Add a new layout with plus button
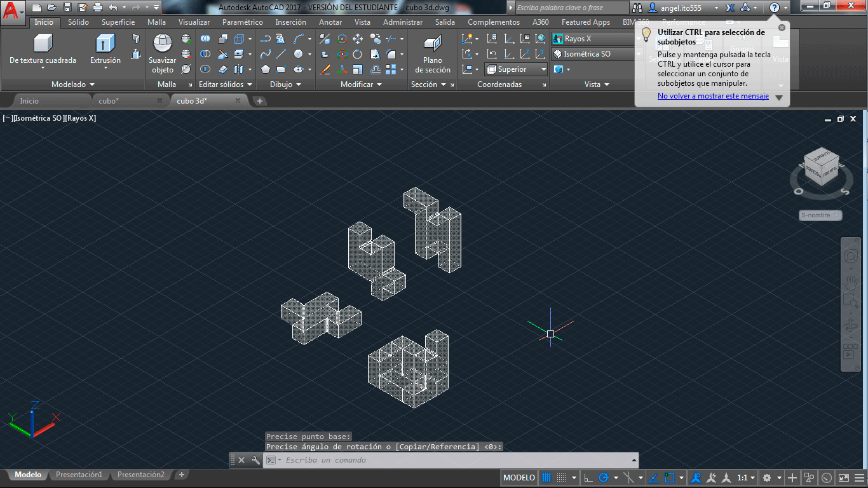 pyautogui.click(x=181, y=475)
